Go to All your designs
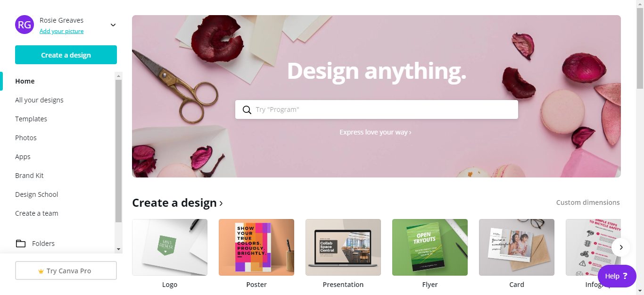The image size is (644, 295). [x=39, y=100]
